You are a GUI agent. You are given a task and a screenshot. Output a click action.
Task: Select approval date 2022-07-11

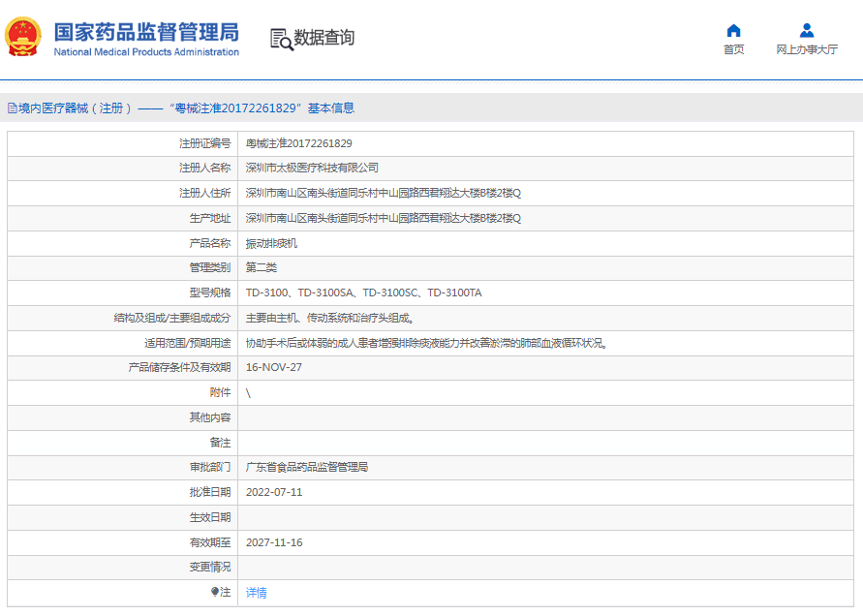tap(274, 492)
